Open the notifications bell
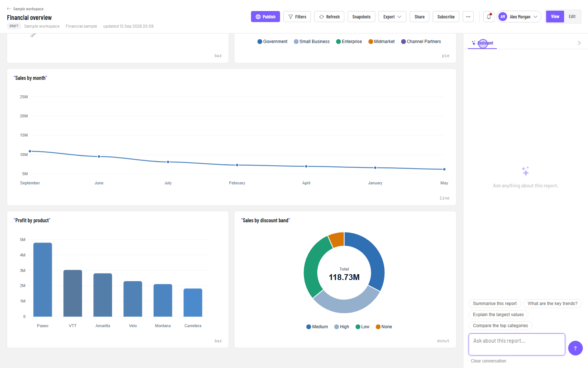Image resolution: width=588 pixels, height=368 pixels. [x=489, y=17]
